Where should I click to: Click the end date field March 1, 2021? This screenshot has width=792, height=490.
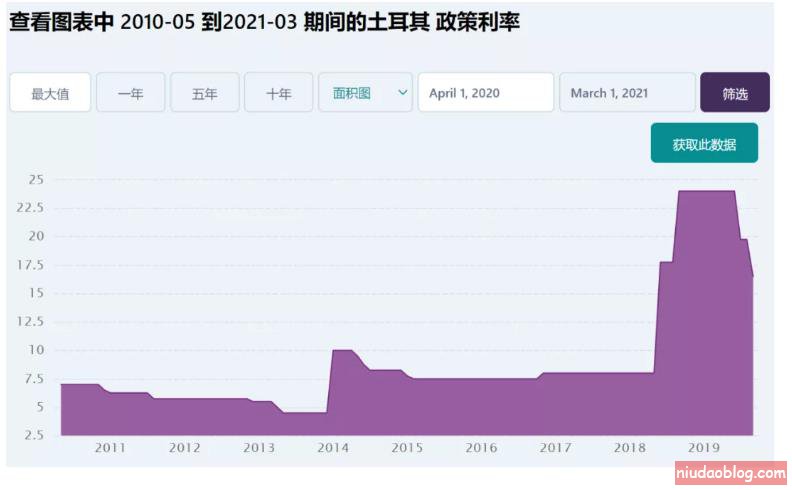(627, 92)
